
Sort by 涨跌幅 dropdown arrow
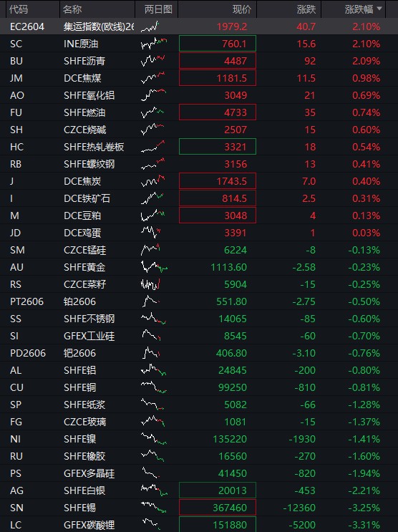pyautogui.click(x=379, y=9)
